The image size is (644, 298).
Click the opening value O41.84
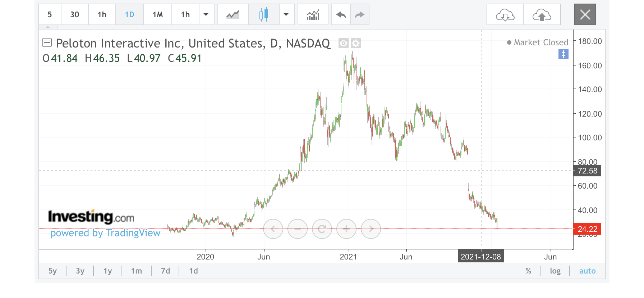point(60,58)
